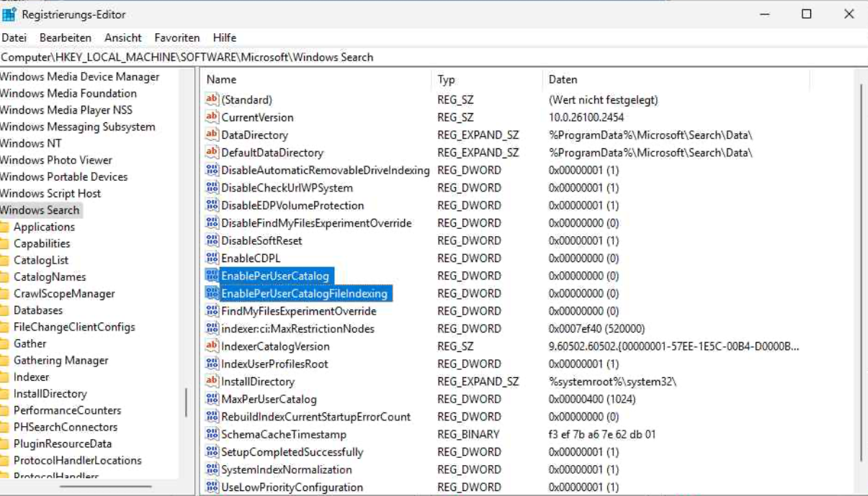Click the registry path address bar

pos(434,57)
